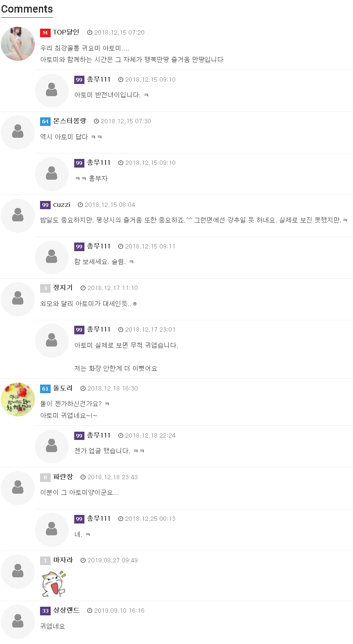Open 몬스터몽랑's user profile name
Image resolution: width=353 pixels, height=644 pixels.
[x=70, y=121]
